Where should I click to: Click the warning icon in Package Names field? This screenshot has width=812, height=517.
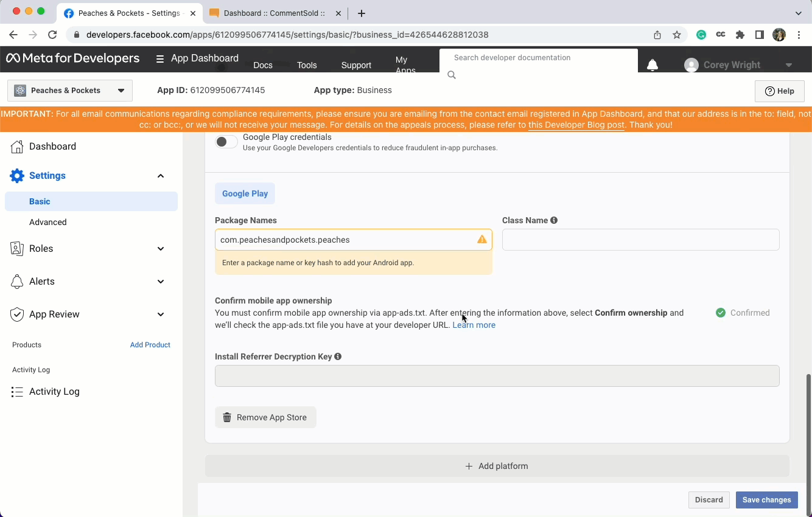pyautogui.click(x=482, y=240)
